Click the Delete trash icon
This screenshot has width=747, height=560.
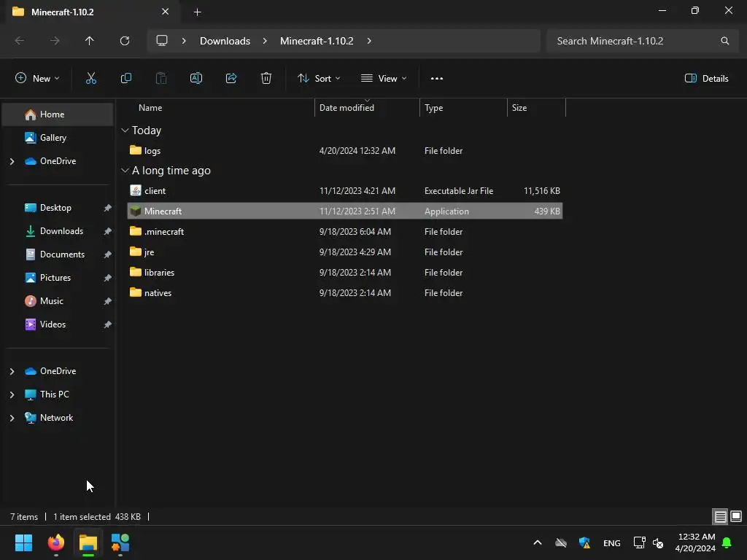coord(266,79)
